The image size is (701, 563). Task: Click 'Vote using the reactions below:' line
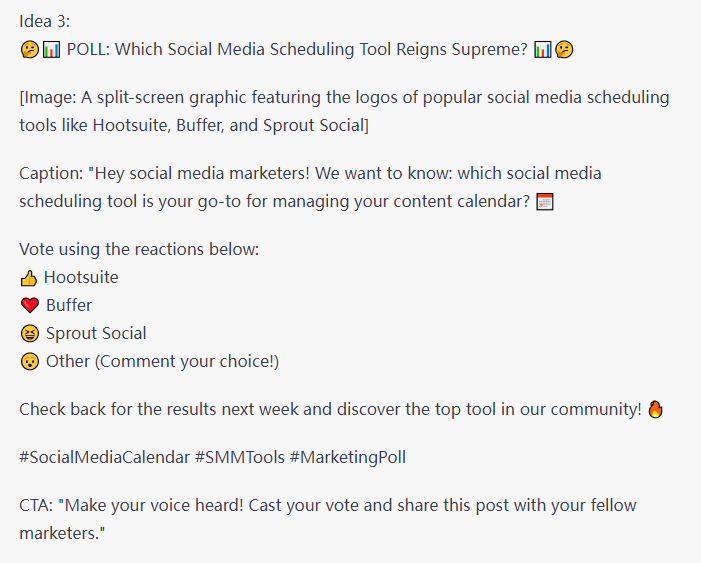pyautogui.click(x=139, y=249)
